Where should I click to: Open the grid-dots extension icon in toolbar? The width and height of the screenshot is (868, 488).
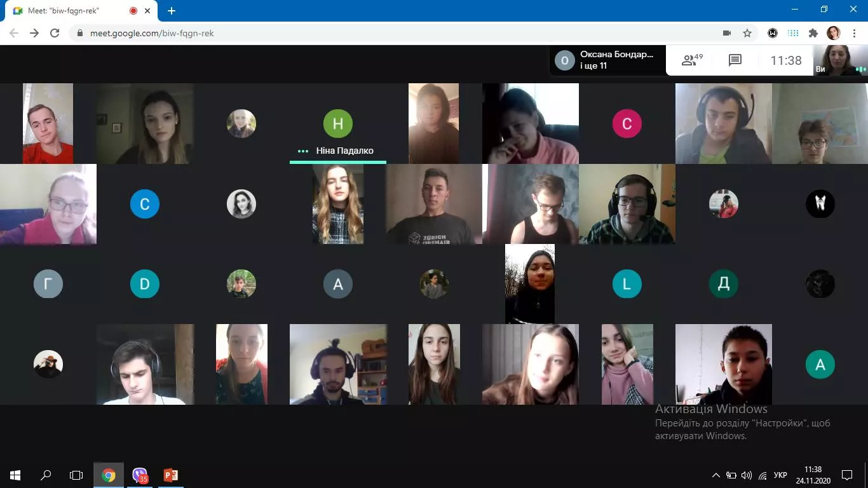[x=793, y=33]
